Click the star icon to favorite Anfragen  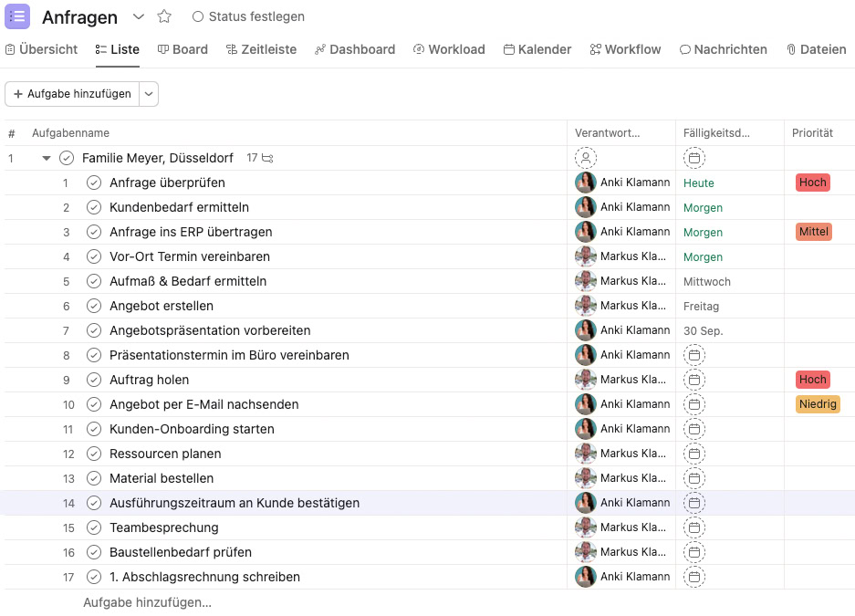(x=163, y=16)
